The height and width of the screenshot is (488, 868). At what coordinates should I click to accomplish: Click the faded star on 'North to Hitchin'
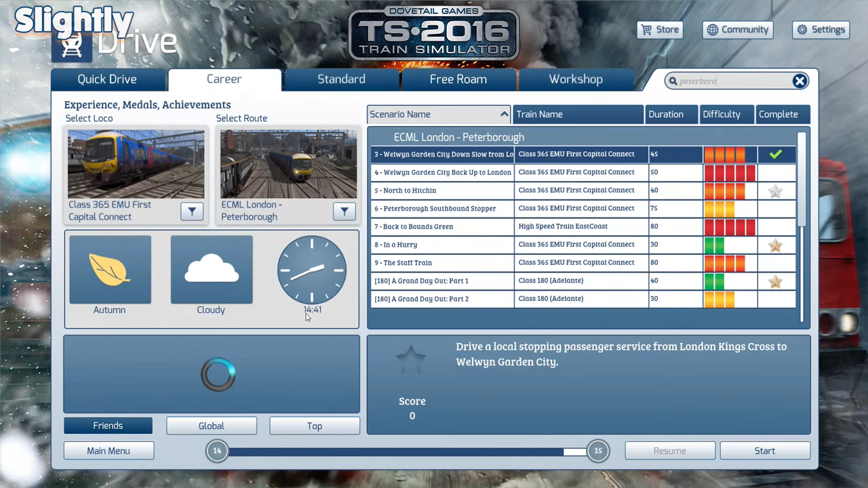775,190
